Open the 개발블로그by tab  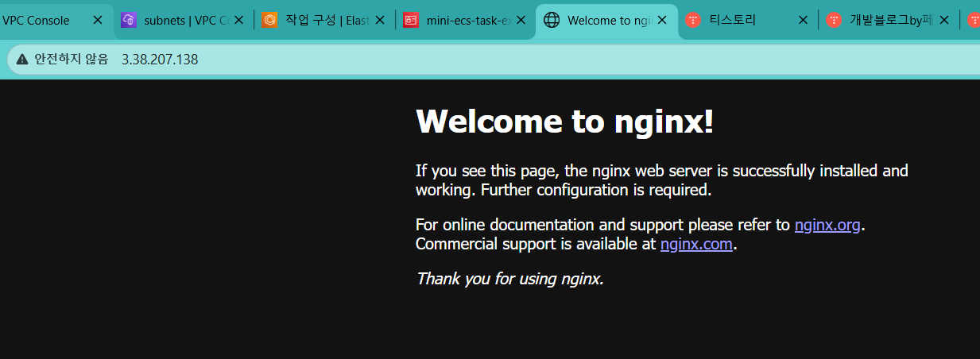(889, 21)
